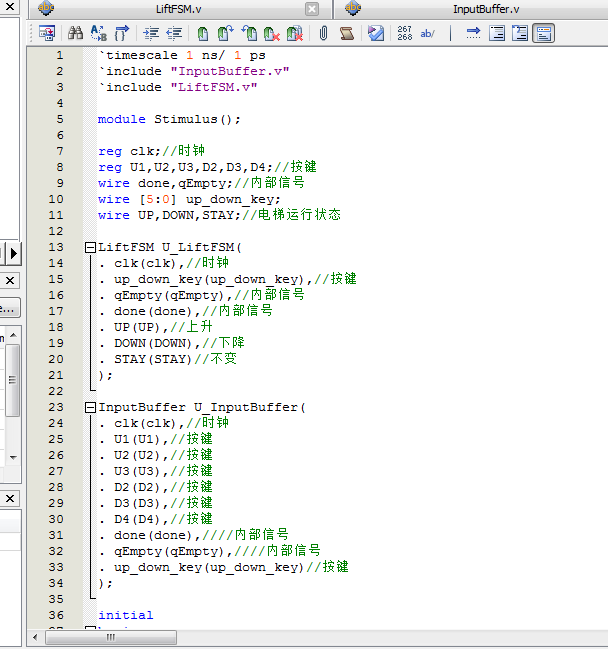Click the first outline view icon

click(x=497, y=33)
